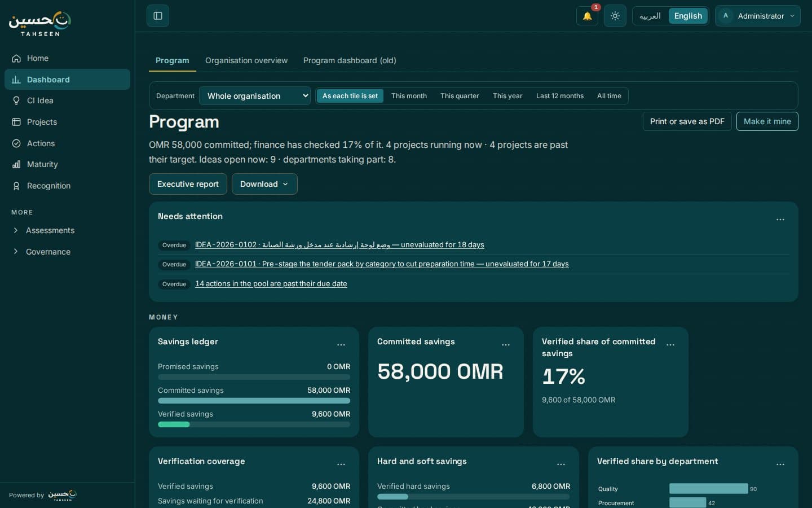The width and height of the screenshot is (812, 508).
Task: Click the Actions checkmark icon
Action: point(16,143)
